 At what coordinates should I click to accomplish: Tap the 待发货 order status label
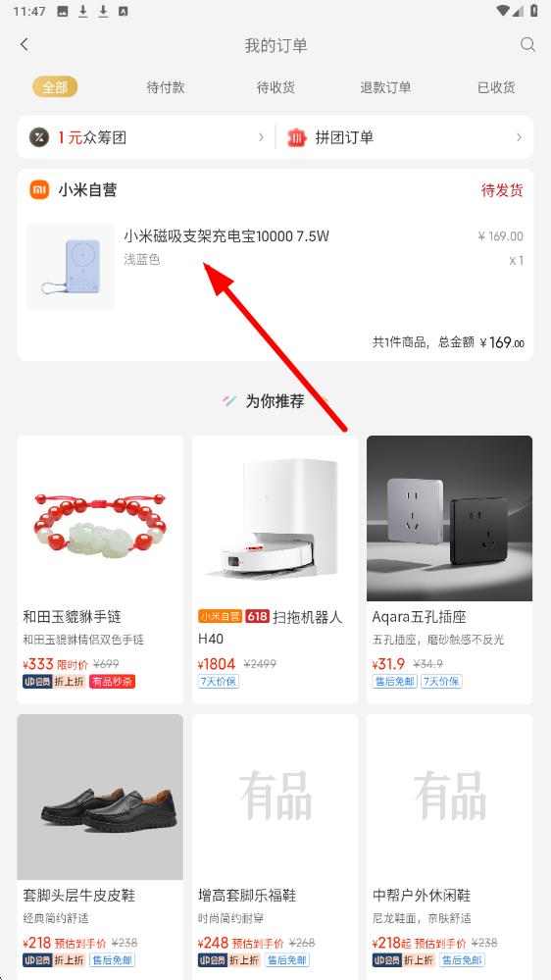(x=502, y=190)
